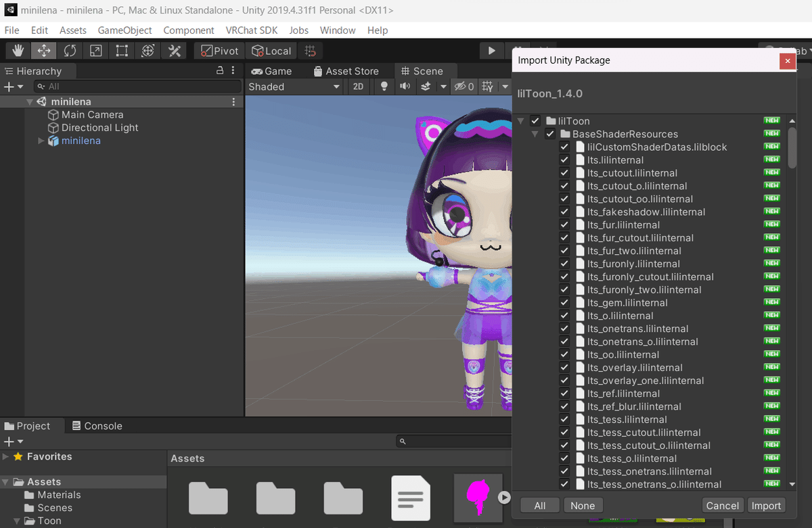This screenshot has height=528, width=812.
Task: Collapse minilena scene in Hierarchy
Action: click(30, 102)
